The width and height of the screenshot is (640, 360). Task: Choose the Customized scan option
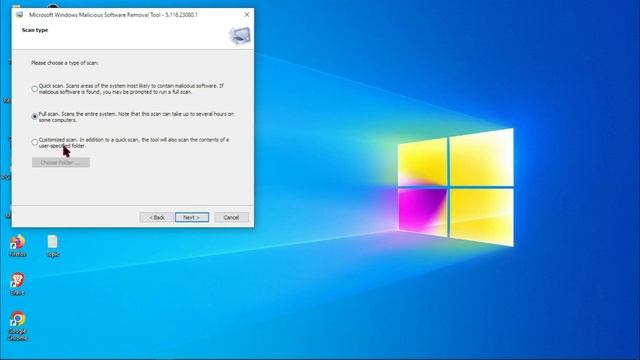click(x=35, y=142)
